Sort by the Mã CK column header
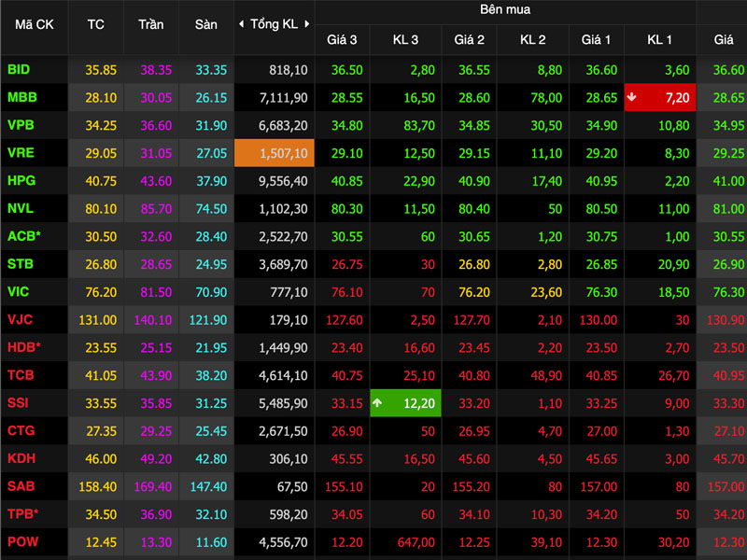Viewport: 747px width, 560px height. pos(35,24)
